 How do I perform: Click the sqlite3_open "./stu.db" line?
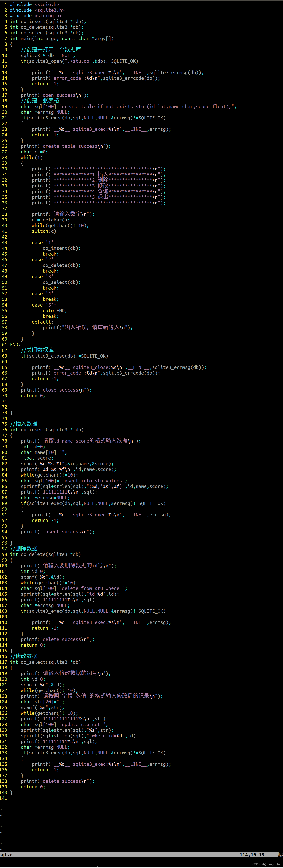pyautogui.click(x=79, y=61)
